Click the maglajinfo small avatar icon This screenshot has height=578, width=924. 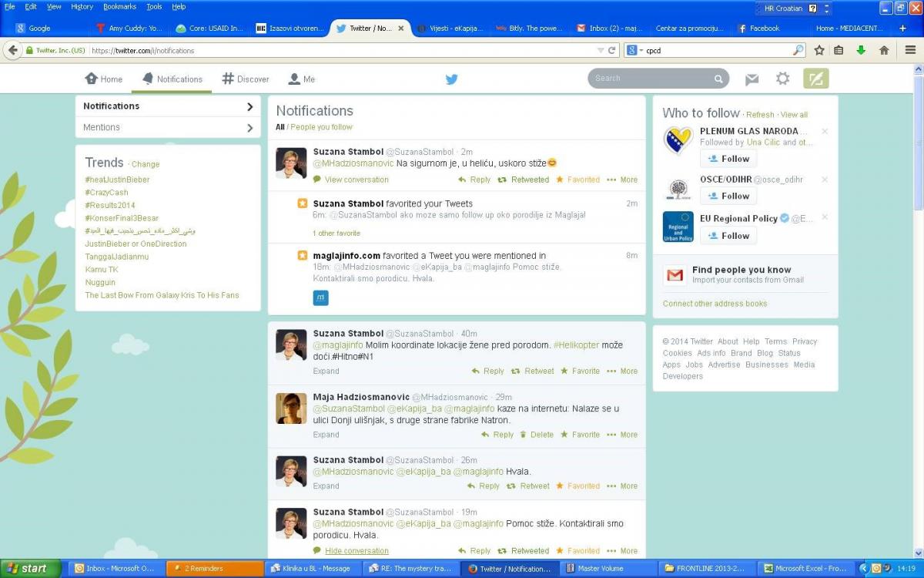[x=320, y=297]
